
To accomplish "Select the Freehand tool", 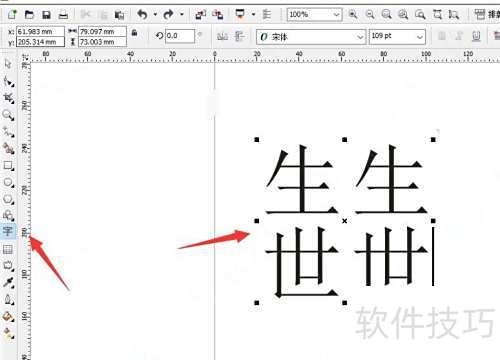I will tap(8, 132).
